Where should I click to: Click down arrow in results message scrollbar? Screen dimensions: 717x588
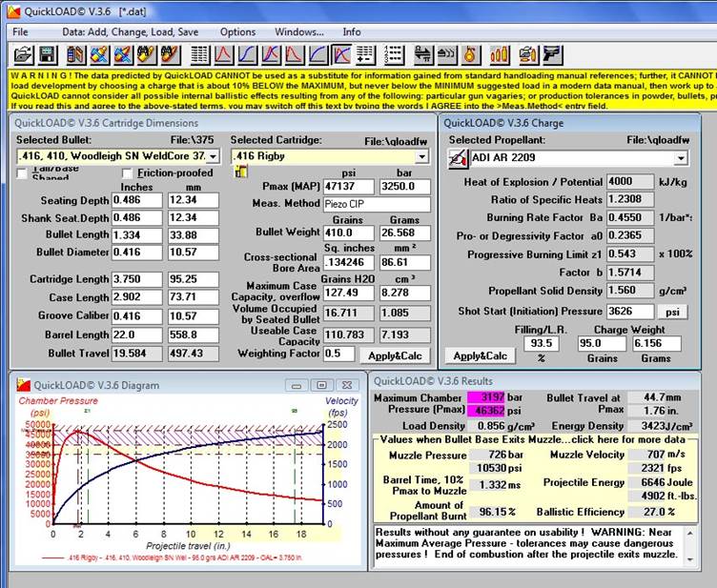690,559
